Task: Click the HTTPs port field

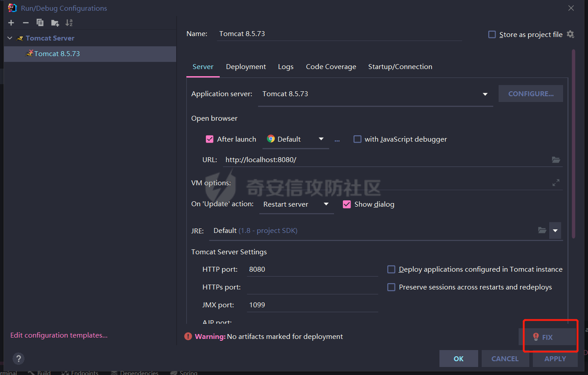Action: point(312,287)
